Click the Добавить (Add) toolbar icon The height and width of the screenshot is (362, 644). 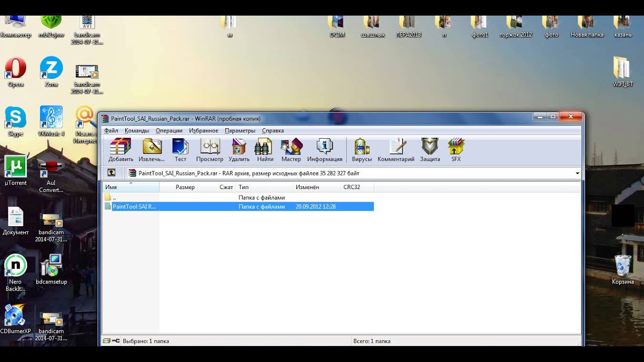point(121,150)
